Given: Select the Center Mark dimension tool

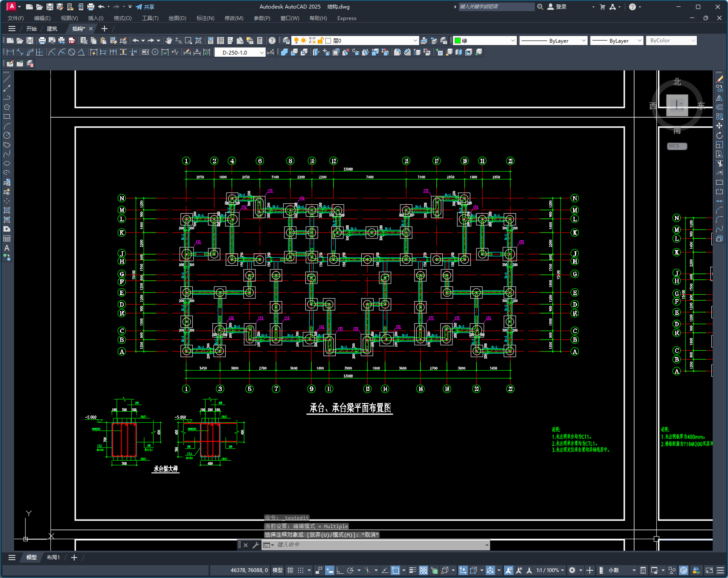Looking at the screenshot, I should pyautogui.click(x=155, y=52).
